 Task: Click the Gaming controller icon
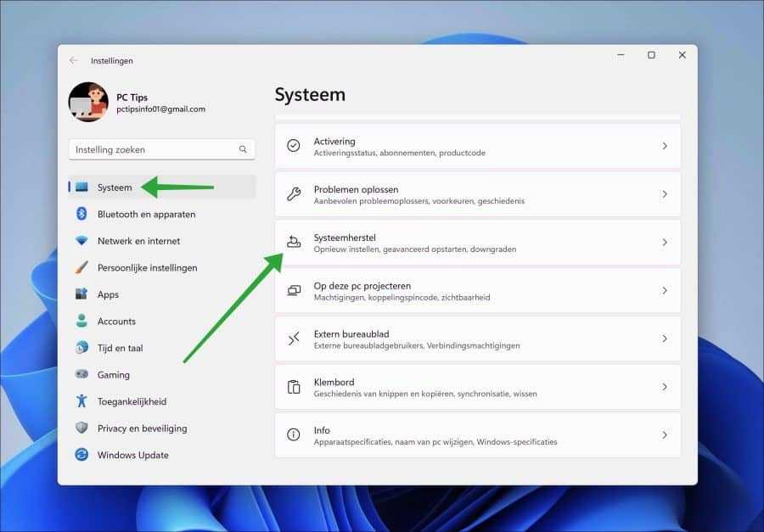pyautogui.click(x=81, y=374)
